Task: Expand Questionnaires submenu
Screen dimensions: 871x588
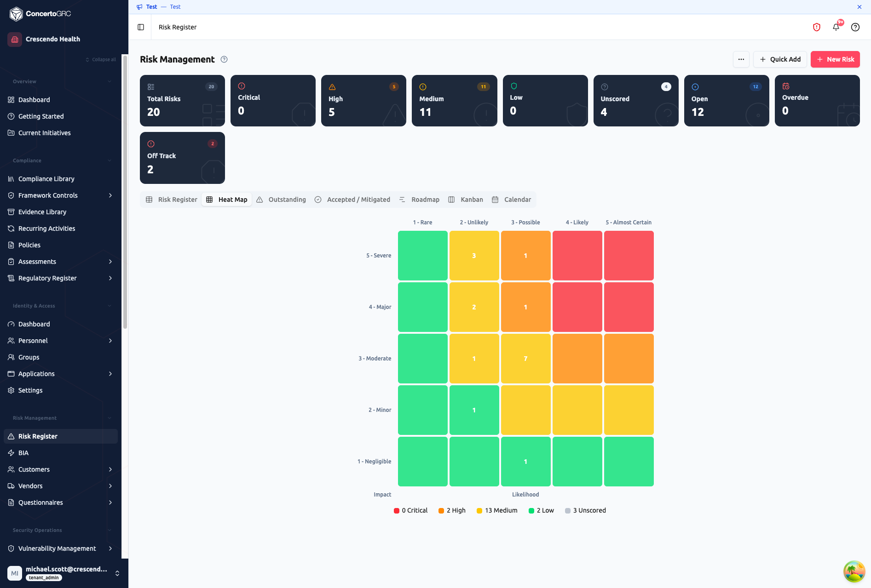Action: click(x=110, y=502)
